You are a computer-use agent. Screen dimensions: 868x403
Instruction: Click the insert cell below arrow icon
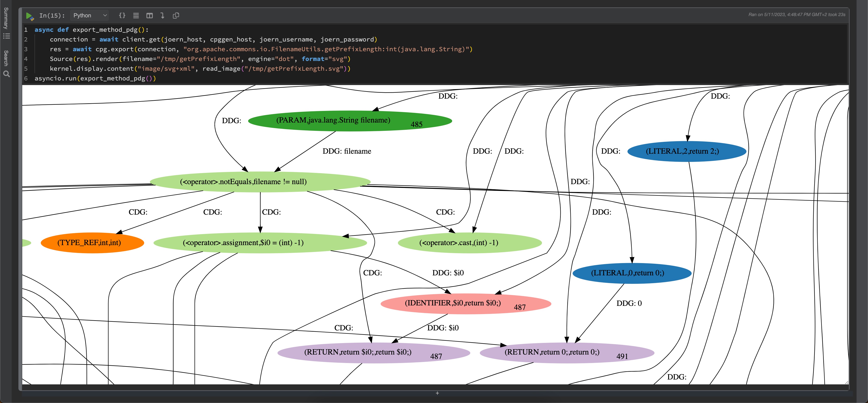coord(162,15)
